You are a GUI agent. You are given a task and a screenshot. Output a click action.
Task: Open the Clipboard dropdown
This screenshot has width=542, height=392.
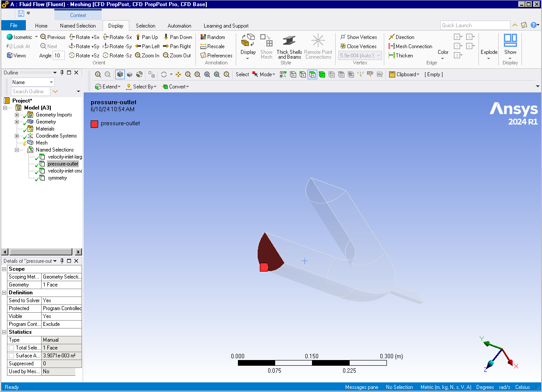pos(404,74)
